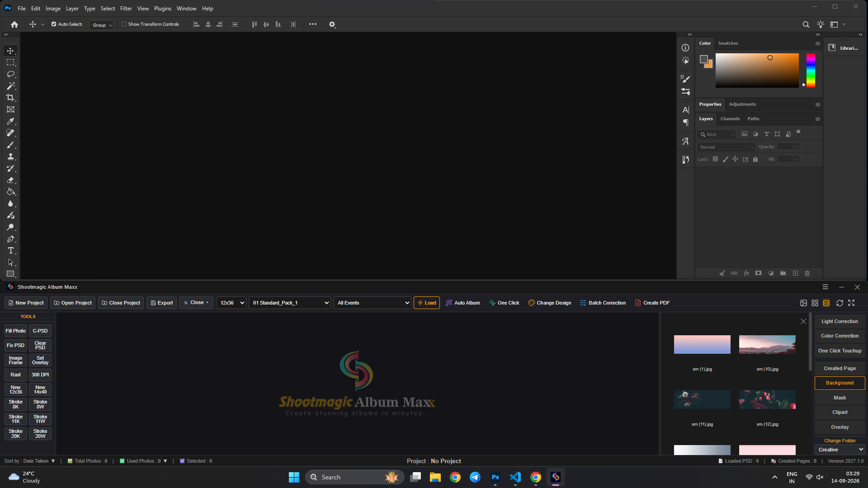Click the Fill Photo tool button
Viewport: 868px width, 488px height.
point(15,331)
